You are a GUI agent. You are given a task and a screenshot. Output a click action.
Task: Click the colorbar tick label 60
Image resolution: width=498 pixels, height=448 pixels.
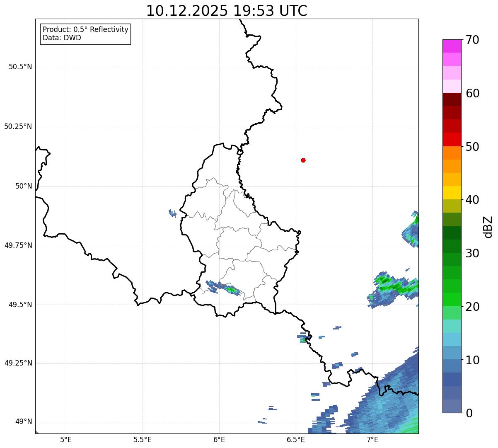pyautogui.click(x=472, y=93)
